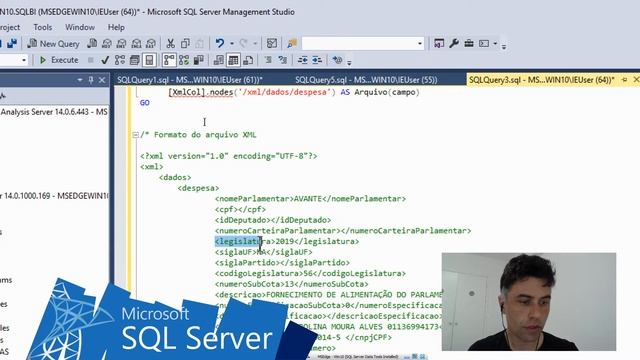Open a New Query window

pyautogui.click(x=53, y=44)
